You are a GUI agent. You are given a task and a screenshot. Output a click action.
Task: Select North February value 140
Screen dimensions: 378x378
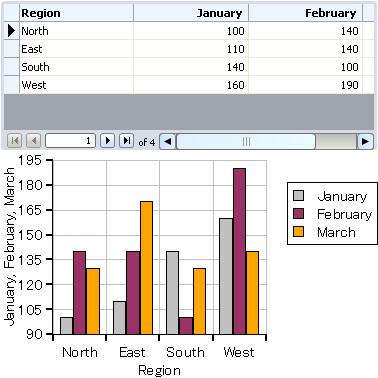tap(305, 31)
